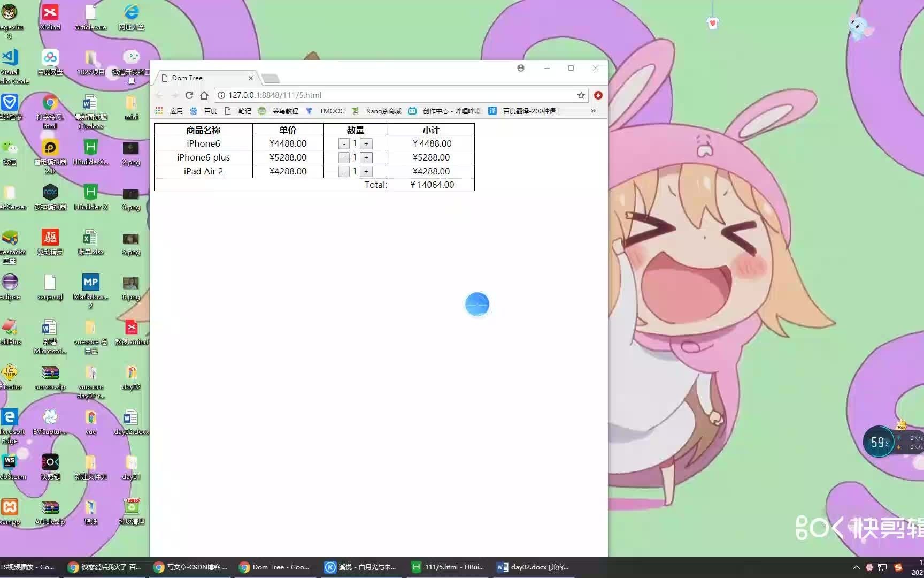
Task: Open HBuilder X desktop icon
Action: click(x=91, y=197)
